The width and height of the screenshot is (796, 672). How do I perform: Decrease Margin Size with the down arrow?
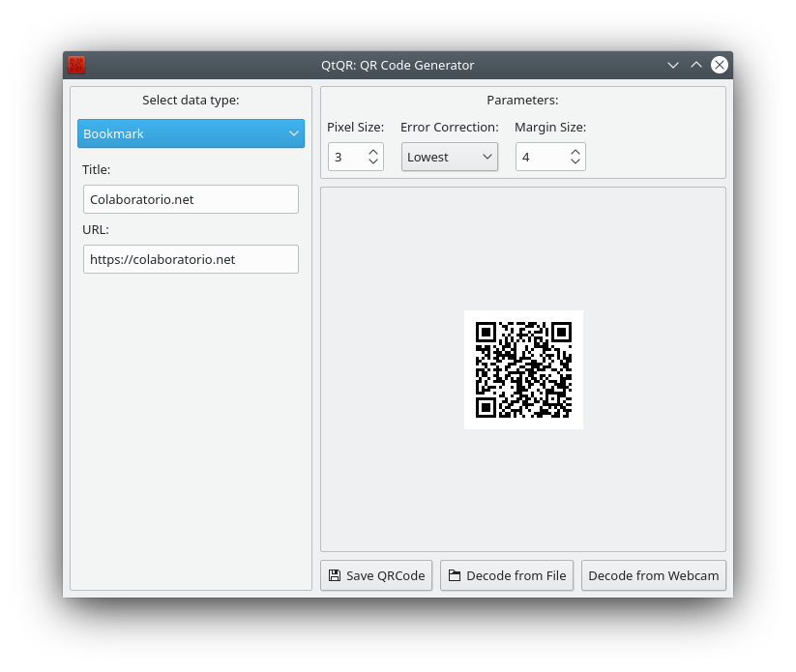(x=575, y=161)
